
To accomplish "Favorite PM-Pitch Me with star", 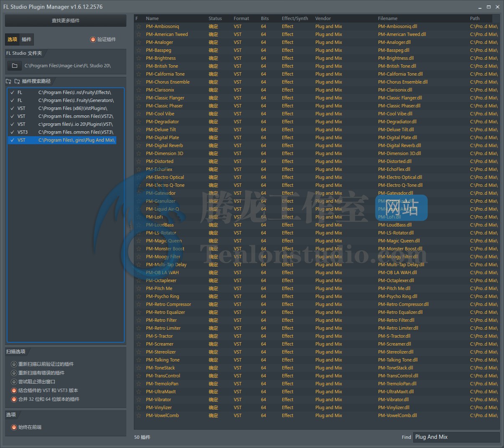I will [138, 288].
